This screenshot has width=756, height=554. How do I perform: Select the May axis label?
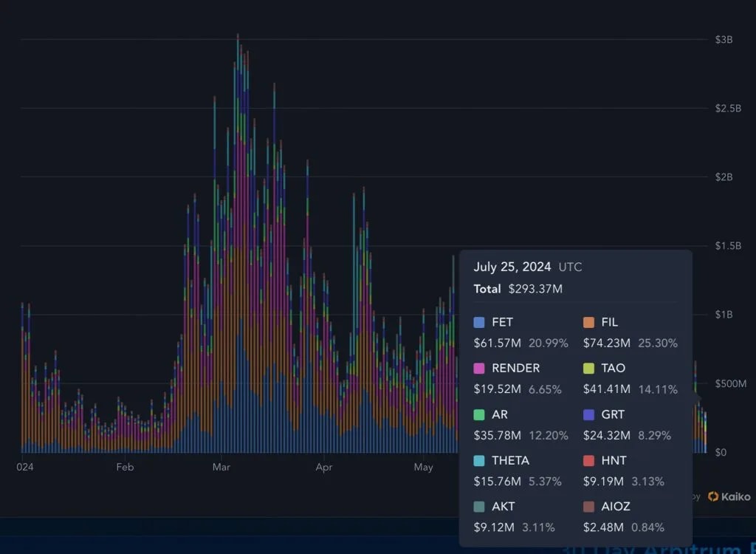click(423, 467)
